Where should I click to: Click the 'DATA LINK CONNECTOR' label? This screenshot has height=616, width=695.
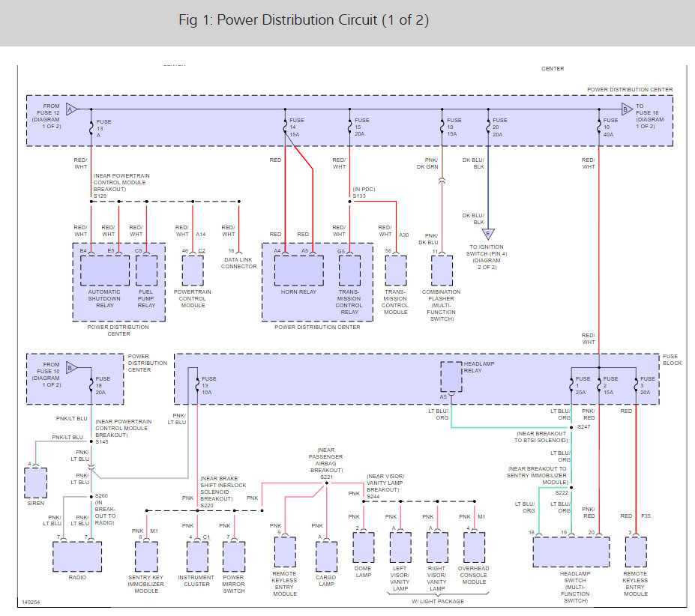(238, 263)
